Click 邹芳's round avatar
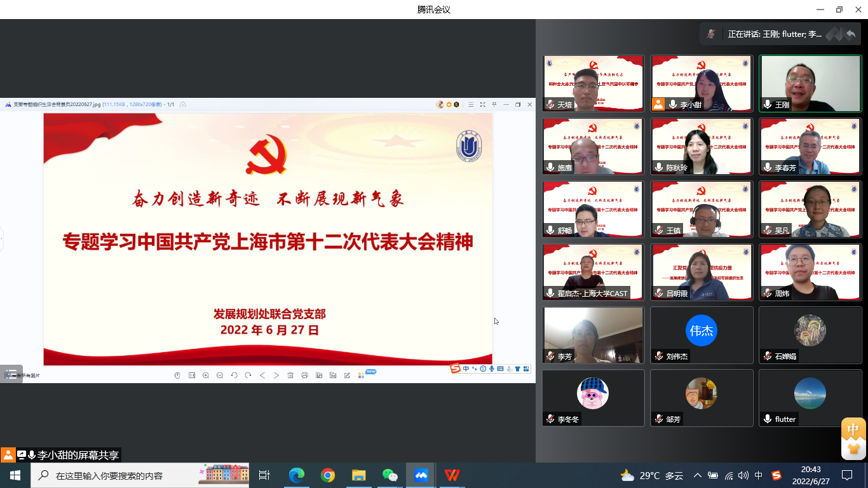Image resolution: width=868 pixels, height=488 pixels. tap(702, 393)
